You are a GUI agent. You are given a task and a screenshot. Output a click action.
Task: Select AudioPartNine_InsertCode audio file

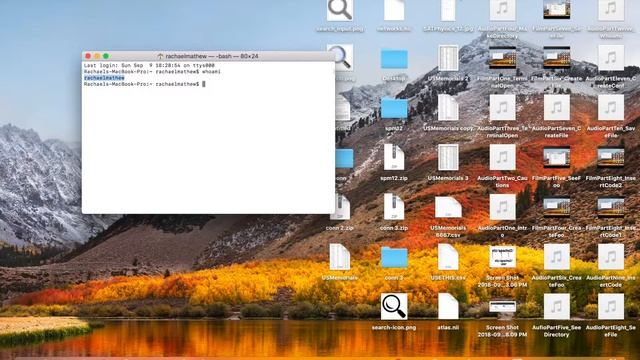611,257
